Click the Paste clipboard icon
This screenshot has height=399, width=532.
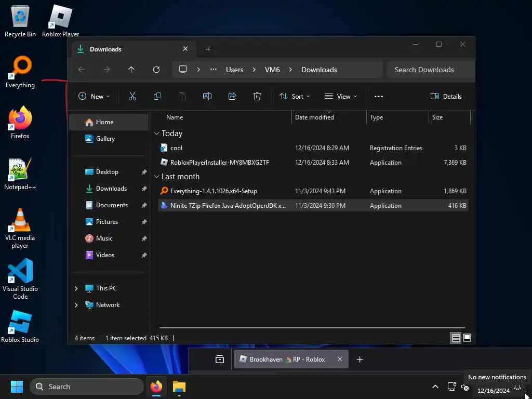click(x=182, y=96)
